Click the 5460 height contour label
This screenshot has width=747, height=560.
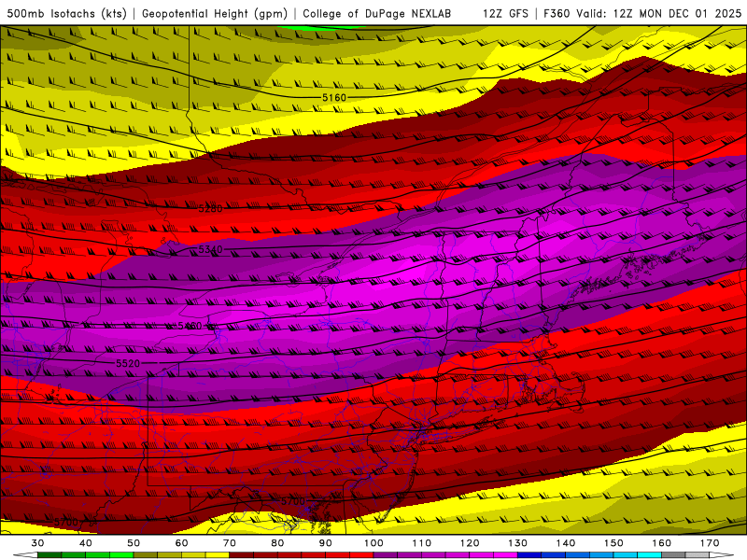[190, 326]
